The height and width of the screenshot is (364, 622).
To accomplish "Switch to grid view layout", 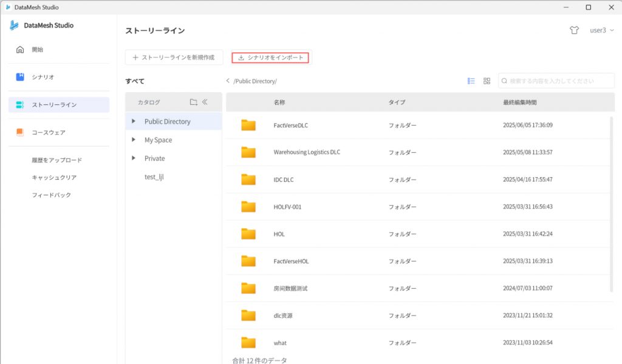I will (x=487, y=81).
